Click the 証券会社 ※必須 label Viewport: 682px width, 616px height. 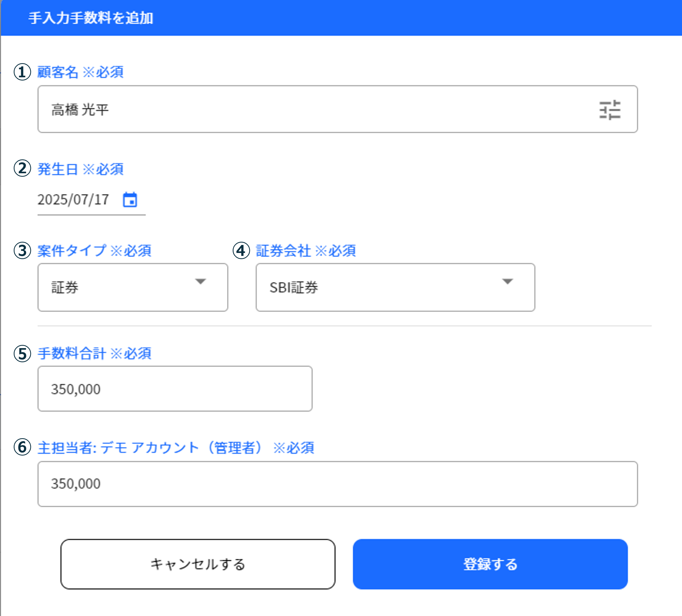click(x=306, y=251)
